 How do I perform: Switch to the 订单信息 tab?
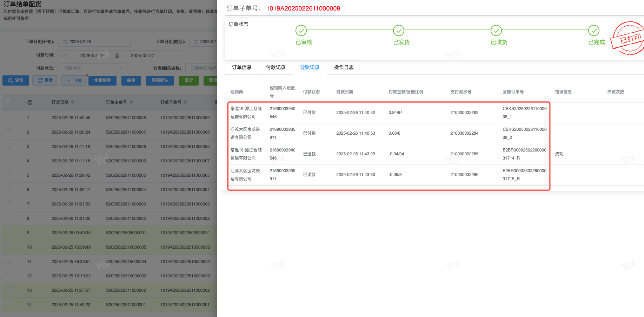point(241,67)
